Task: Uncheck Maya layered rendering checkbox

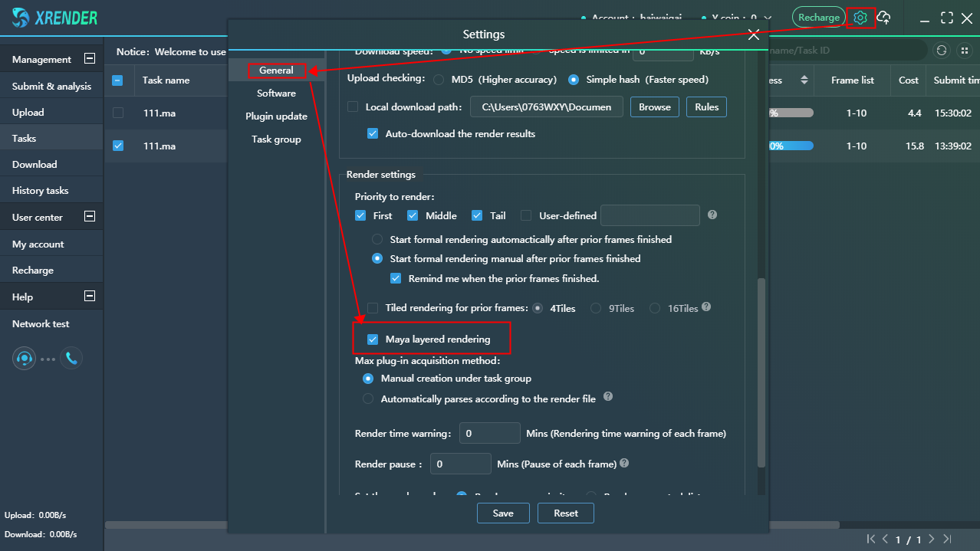Action: (x=373, y=339)
